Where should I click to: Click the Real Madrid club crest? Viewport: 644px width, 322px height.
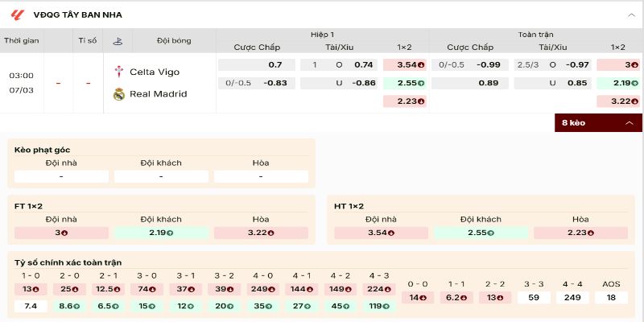[x=118, y=94]
